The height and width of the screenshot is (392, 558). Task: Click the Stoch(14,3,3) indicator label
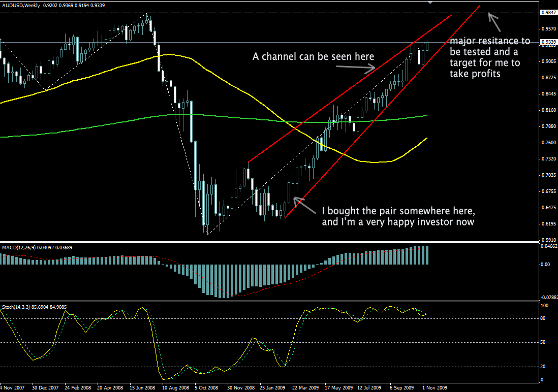[x=21, y=307]
